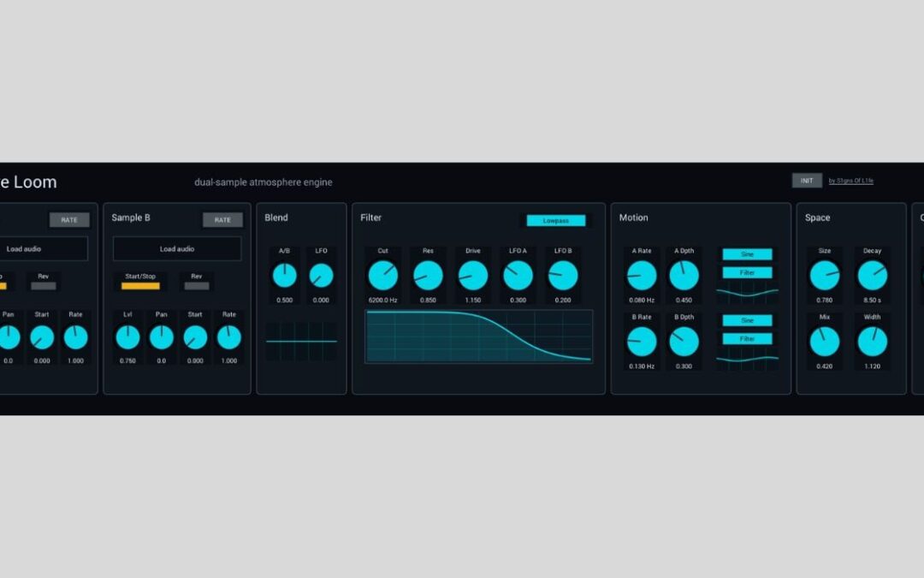Image resolution: width=924 pixels, height=578 pixels.
Task: Click the INIT preset button
Action: 807,181
